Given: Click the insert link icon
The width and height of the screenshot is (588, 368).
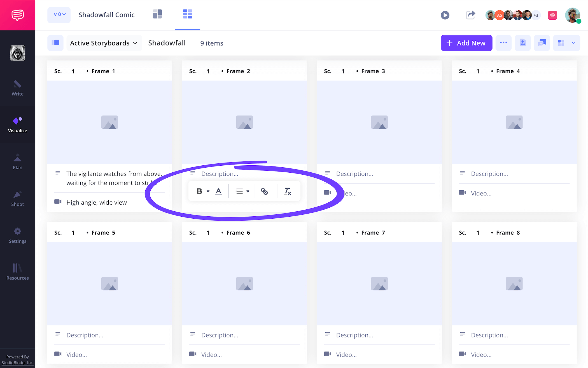Looking at the screenshot, I should pyautogui.click(x=264, y=191).
